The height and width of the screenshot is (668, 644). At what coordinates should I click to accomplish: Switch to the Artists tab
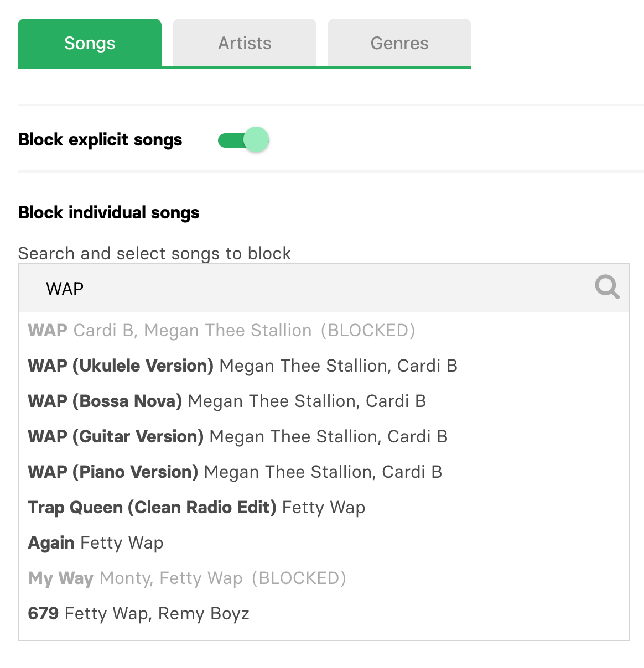[x=244, y=43]
